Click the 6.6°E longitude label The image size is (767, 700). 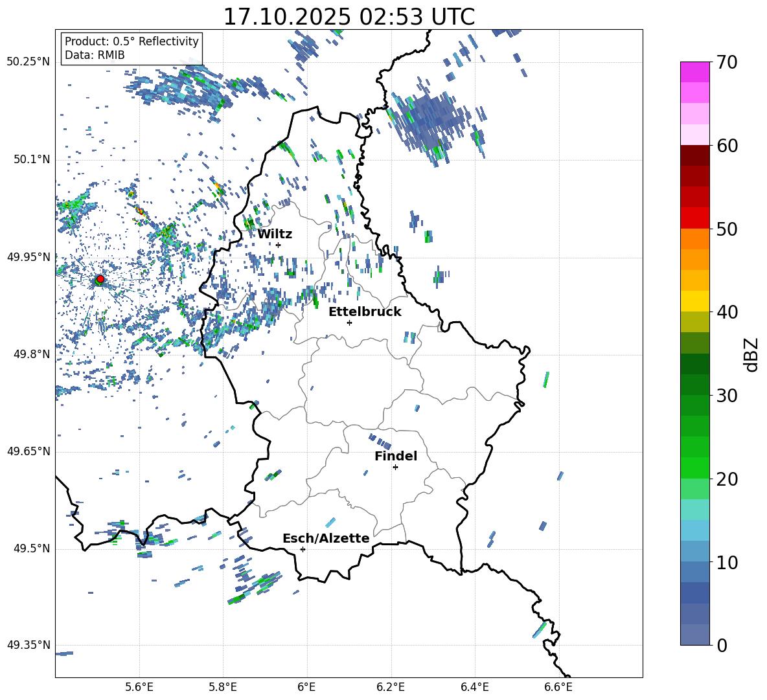click(558, 687)
